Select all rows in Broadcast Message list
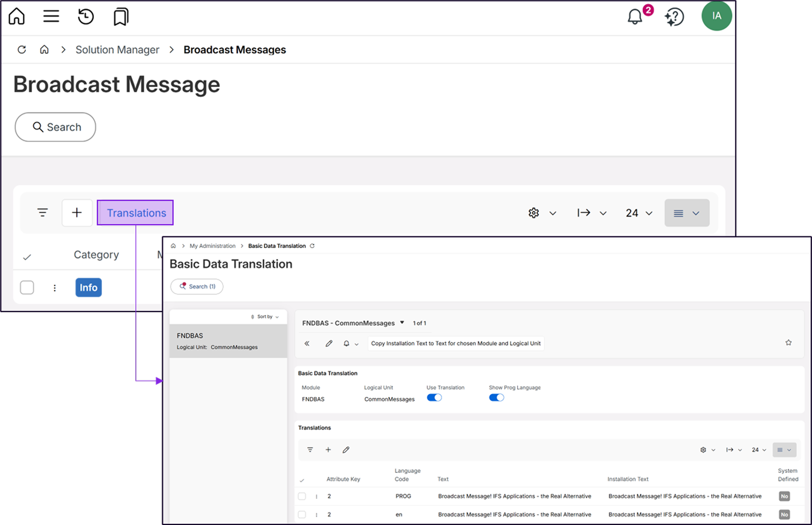This screenshot has width=812, height=525. coord(27,257)
